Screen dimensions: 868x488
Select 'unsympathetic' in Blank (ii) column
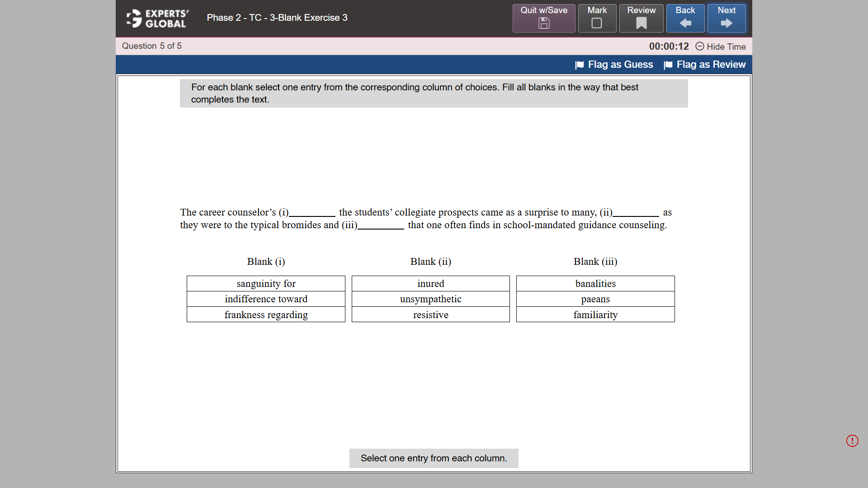click(430, 299)
